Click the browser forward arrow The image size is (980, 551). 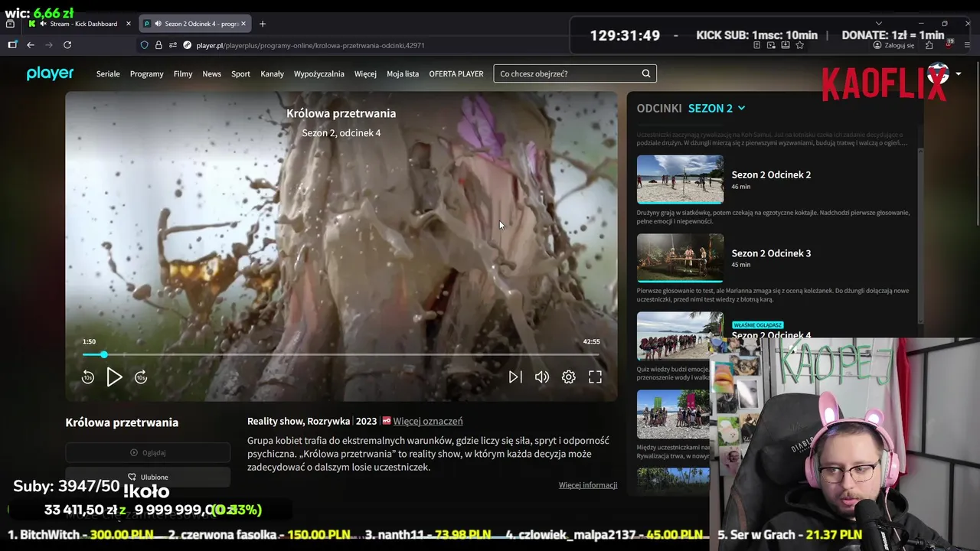click(49, 45)
